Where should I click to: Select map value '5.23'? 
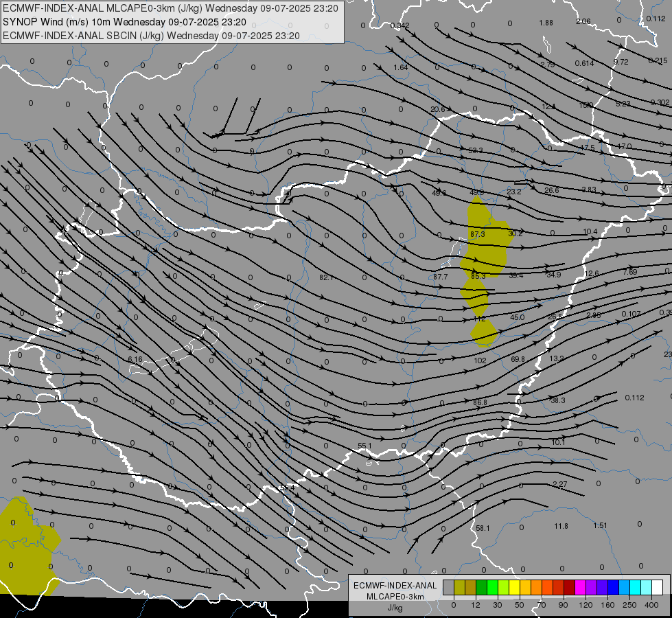click(623, 104)
